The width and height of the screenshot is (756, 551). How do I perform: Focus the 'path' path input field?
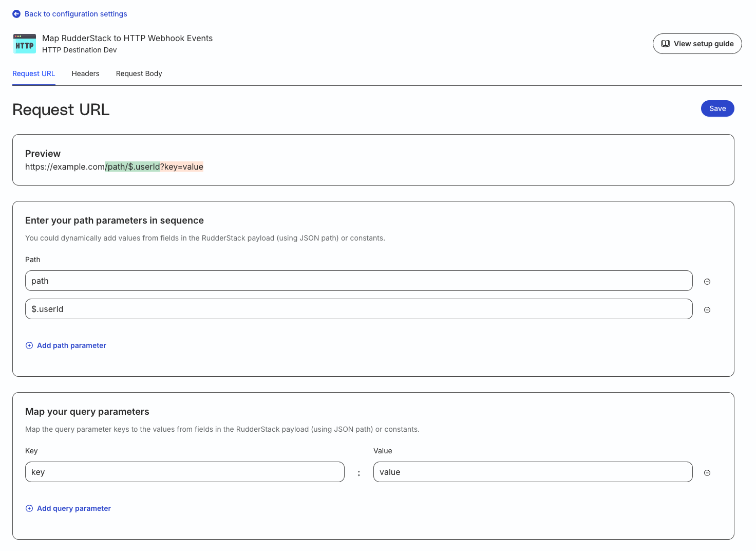click(359, 281)
